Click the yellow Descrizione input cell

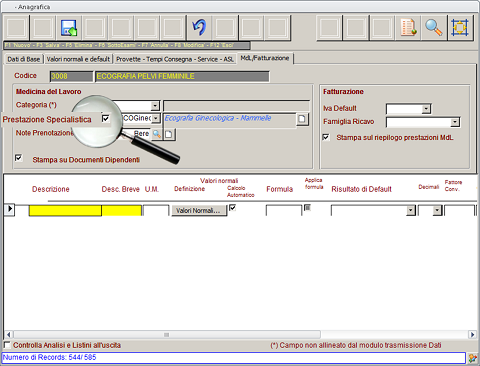coord(65,211)
